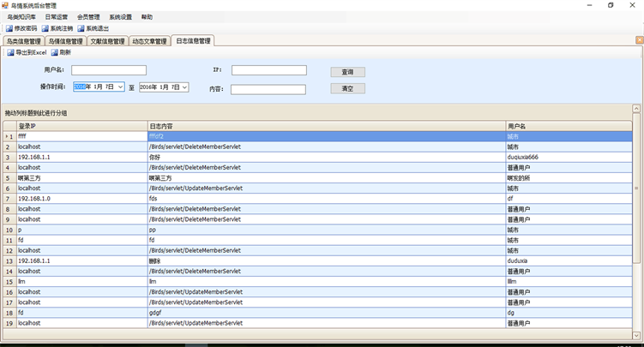Click the 刷新 (refresh) icon
Viewport: 644px width, 347px height.
click(x=54, y=52)
